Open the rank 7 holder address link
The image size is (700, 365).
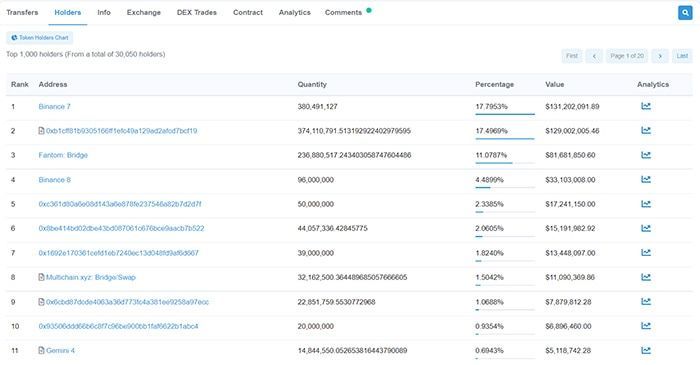pyautogui.click(x=119, y=253)
